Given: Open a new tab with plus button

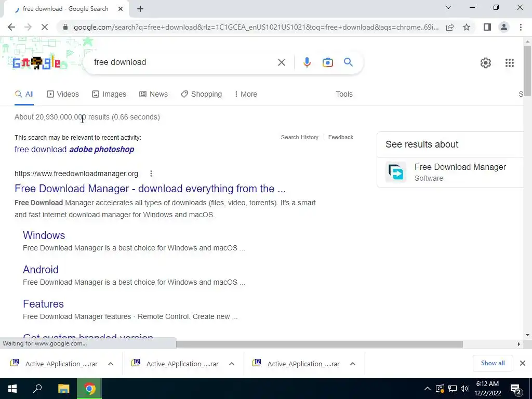Looking at the screenshot, I should point(140,9).
